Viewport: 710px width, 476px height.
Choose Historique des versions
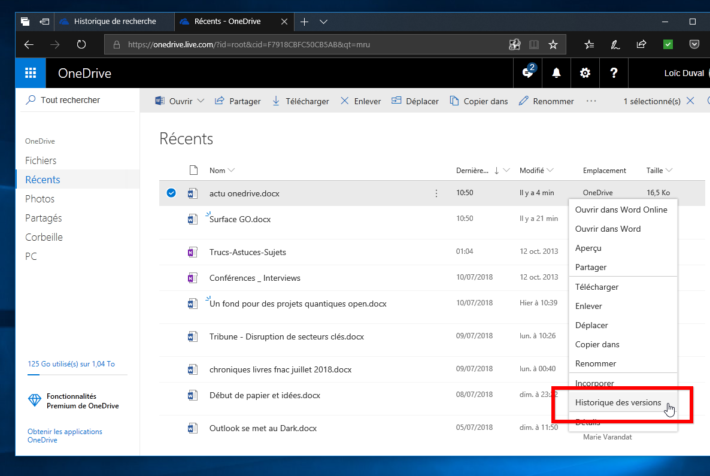pos(618,402)
